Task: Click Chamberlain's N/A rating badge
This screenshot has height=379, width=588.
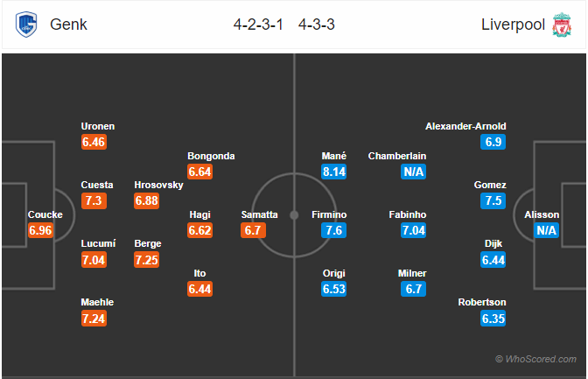Action: pos(413,172)
